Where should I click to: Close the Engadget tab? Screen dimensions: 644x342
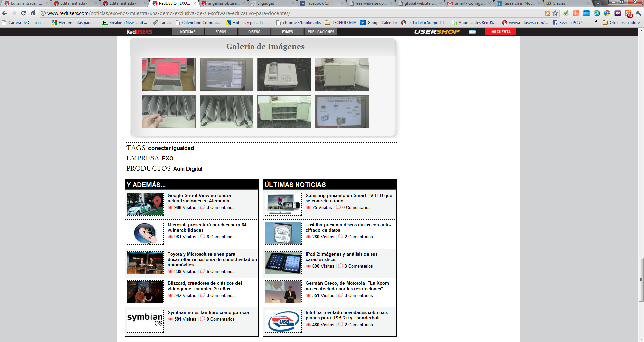click(293, 3)
